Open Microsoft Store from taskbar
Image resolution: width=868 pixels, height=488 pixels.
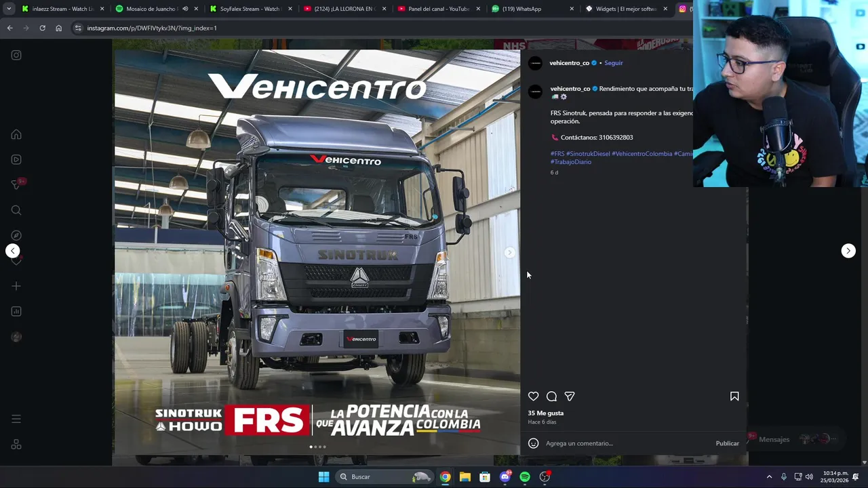(485, 476)
